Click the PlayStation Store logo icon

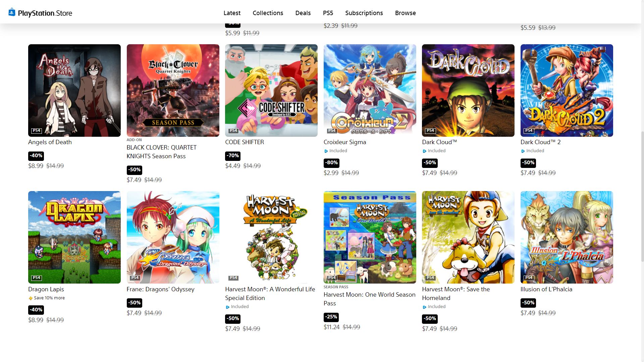click(x=12, y=12)
